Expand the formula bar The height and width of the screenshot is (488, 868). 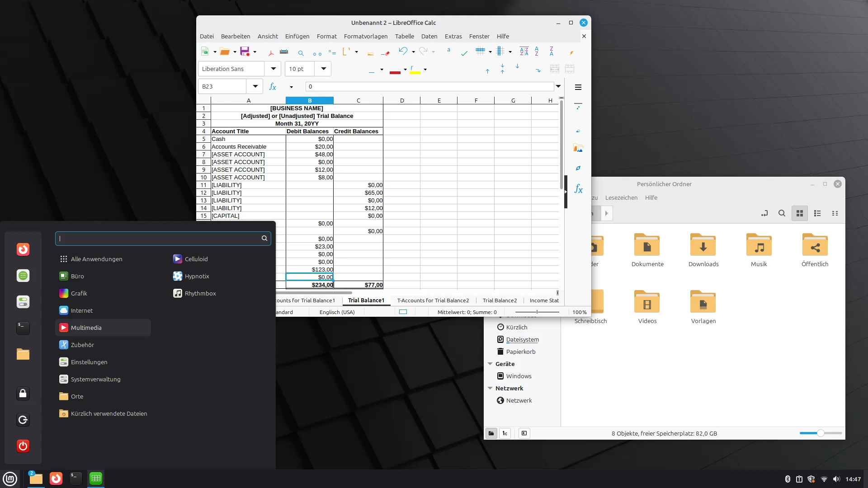[558, 86]
